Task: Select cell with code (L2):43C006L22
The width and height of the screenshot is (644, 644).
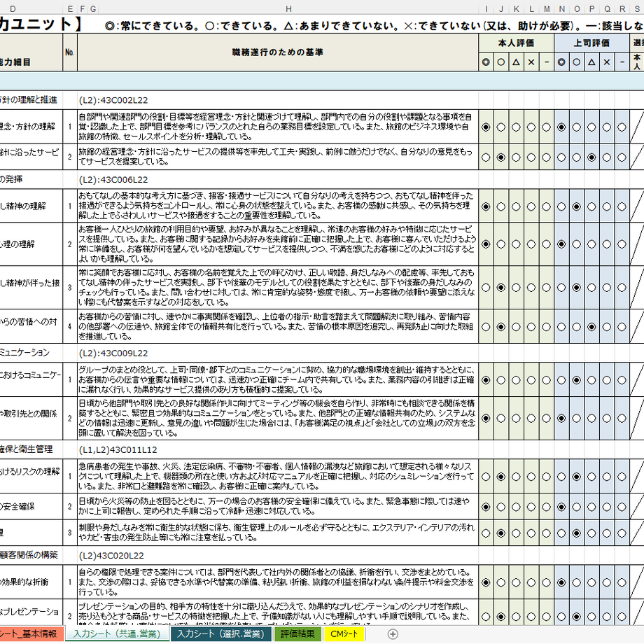Action: 278,179
